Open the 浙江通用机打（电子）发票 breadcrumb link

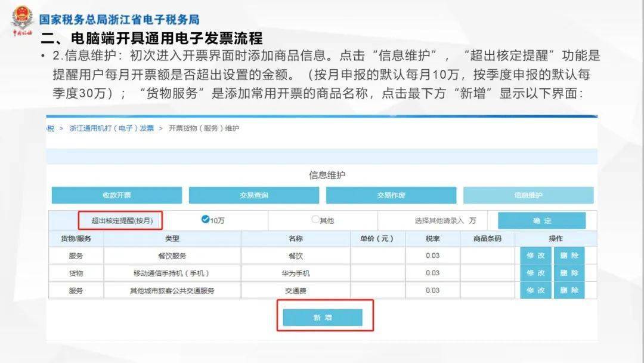coord(112,128)
